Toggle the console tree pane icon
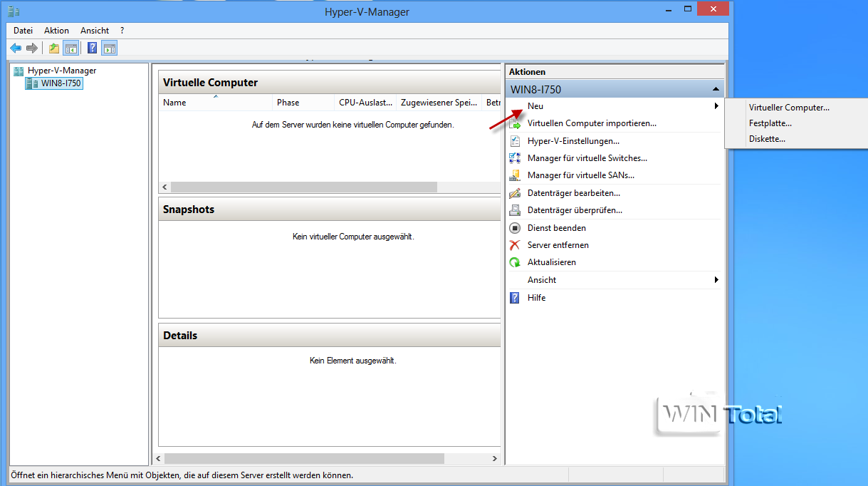The height and width of the screenshot is (486, 868). [70, 48]
